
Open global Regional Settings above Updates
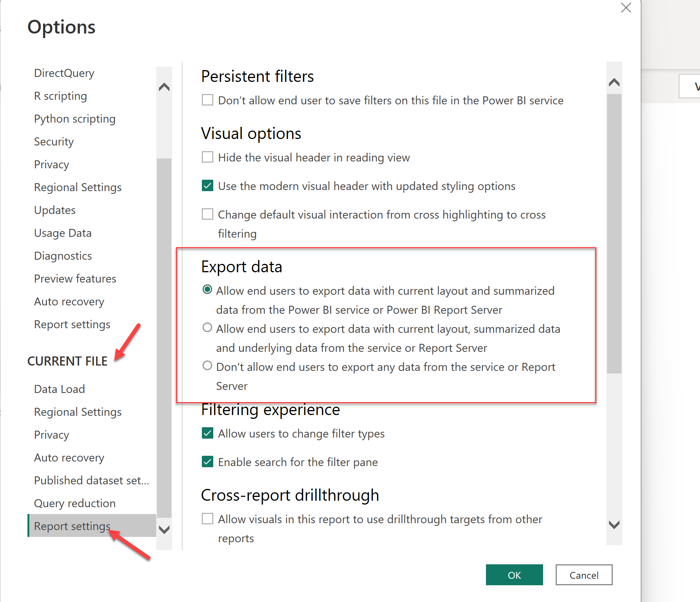point(78,187)
